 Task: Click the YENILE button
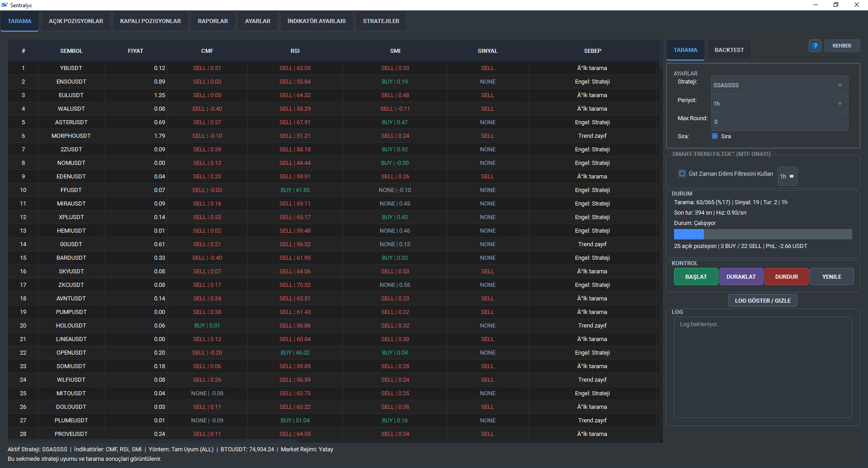[831, 276]
